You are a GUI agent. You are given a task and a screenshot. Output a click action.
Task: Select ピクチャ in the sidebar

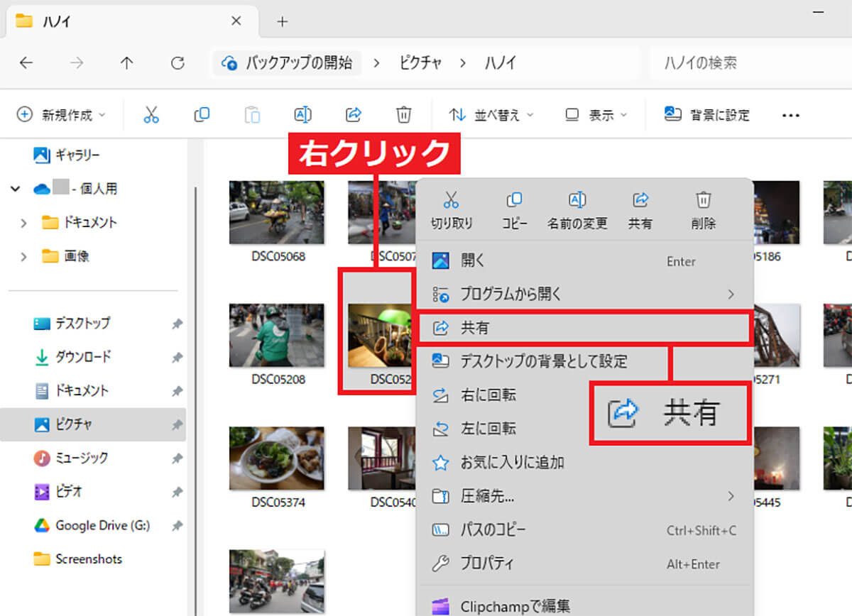pos(93,424)
